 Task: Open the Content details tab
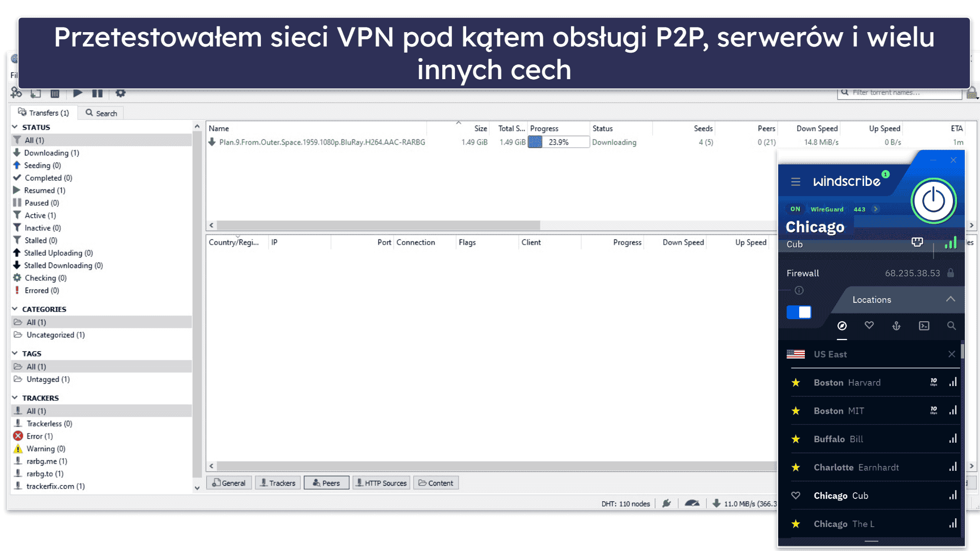[436, 483]
